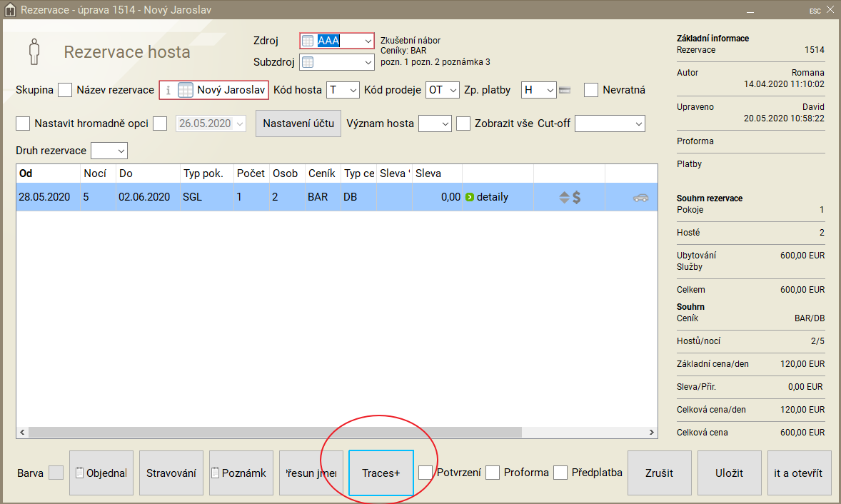
Task: Click the Ceník column header
Action: click(x=317, y=173)
